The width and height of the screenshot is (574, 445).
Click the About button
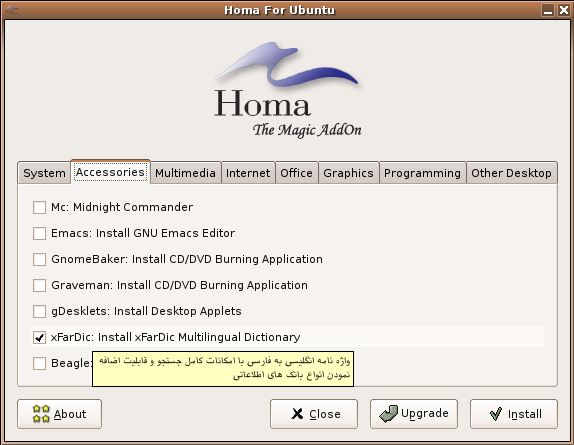point(59,414)
